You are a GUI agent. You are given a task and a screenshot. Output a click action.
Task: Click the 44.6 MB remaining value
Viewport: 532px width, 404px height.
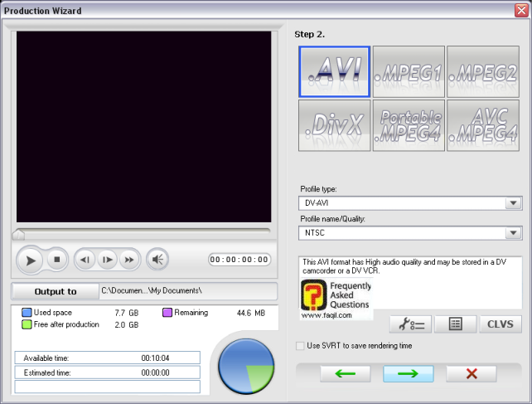click(251, 313)
